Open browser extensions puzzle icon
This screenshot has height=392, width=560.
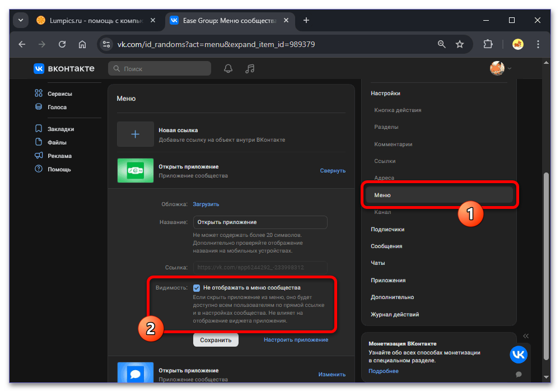pyautogui.click(x=488, y=44)
